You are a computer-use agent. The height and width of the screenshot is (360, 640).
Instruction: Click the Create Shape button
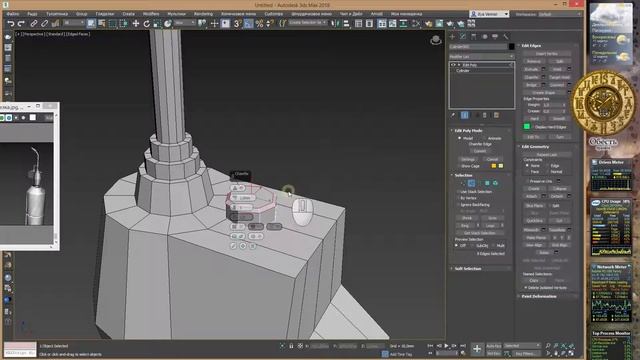(x=543, y=93)
